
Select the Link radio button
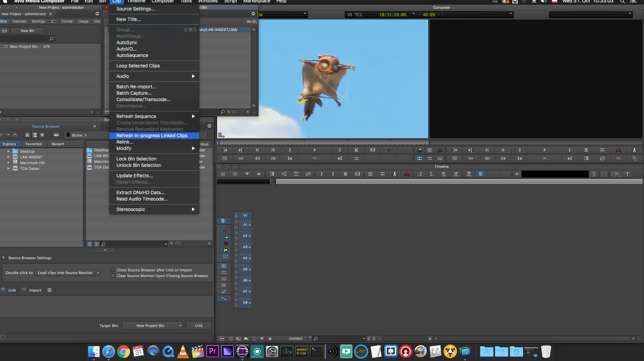click(x=3, y=290)
